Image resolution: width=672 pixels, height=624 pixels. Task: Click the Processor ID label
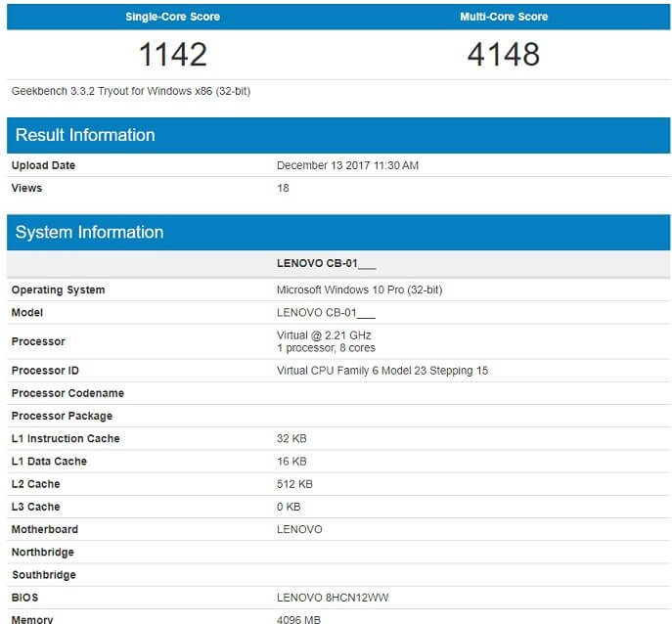click(x=45, y=371)
